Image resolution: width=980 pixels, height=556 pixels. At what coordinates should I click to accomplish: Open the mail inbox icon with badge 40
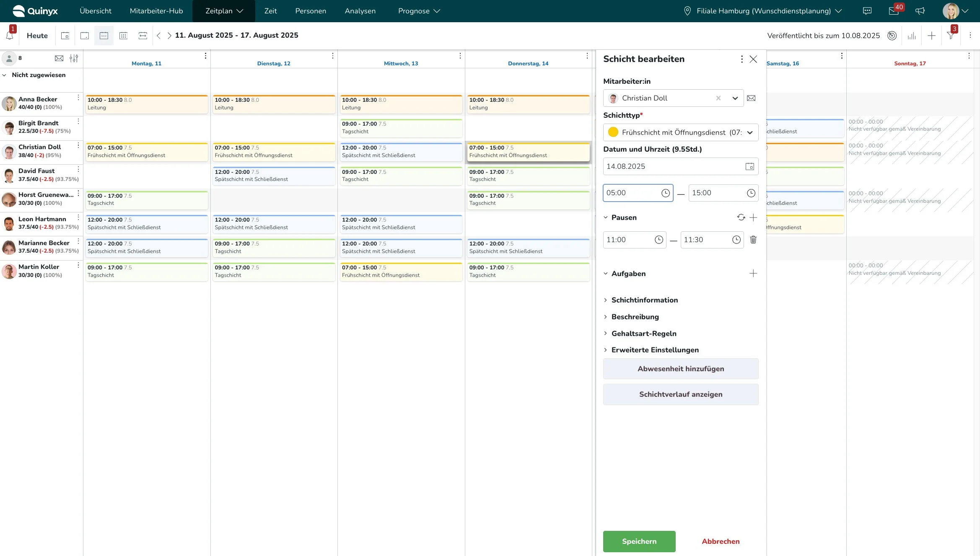pos(893,11)
